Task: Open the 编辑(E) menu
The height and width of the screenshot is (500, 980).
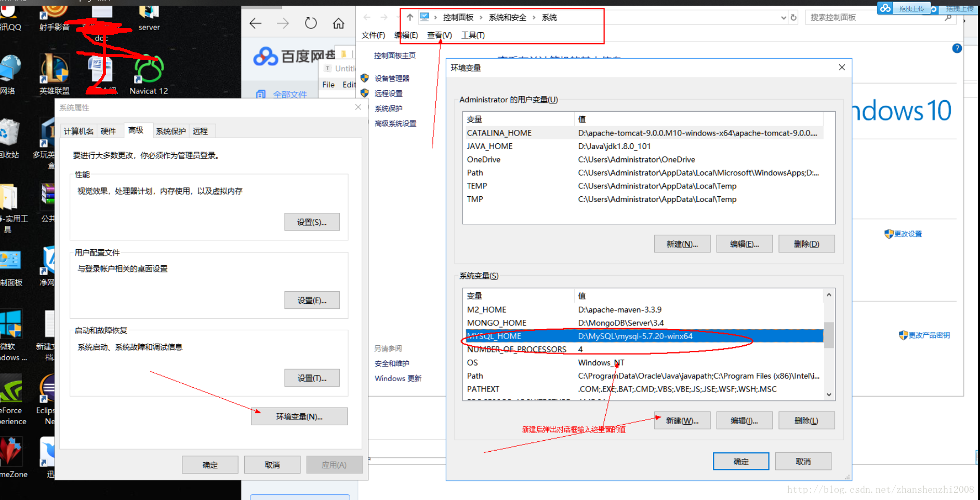Action: (x=406, y=35)
